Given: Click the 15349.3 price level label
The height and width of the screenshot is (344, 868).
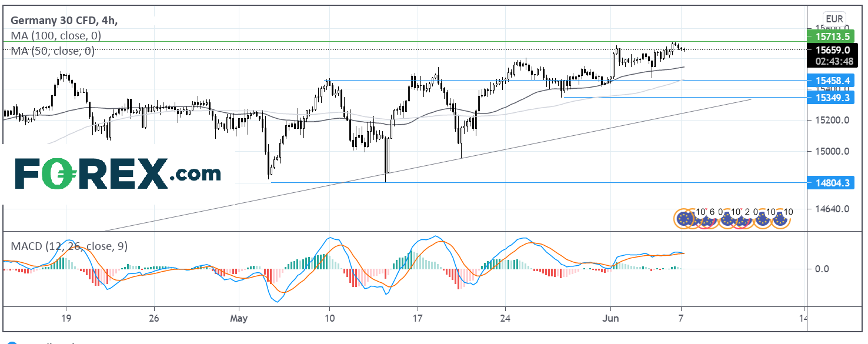Looking at the screenshot, I should (830, 97).
